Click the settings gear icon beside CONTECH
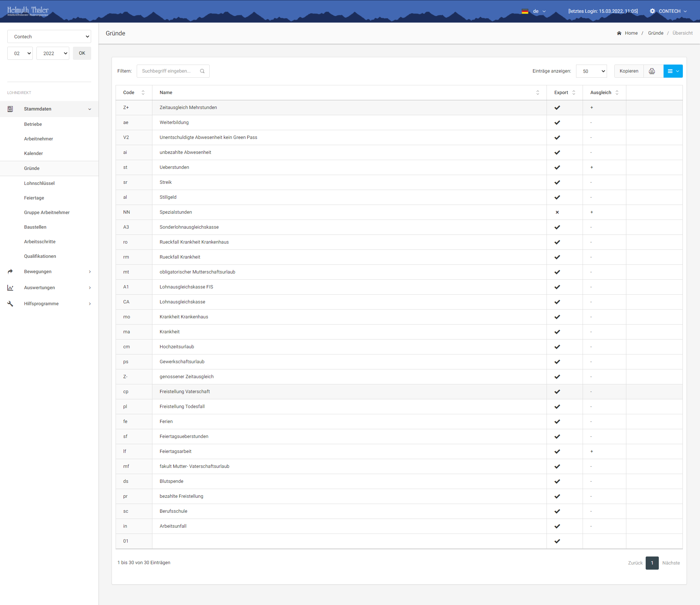 pyautogui.click(x=652, y=11)
